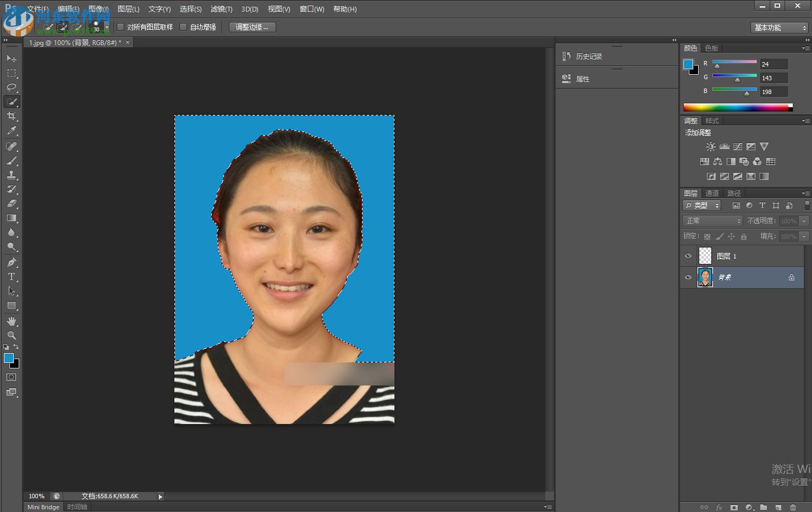Enable 自动增强 checkbox
Image resolution: width=812 pixels, height=512 pixels.
pyautogui.click(x=183, y=27)
